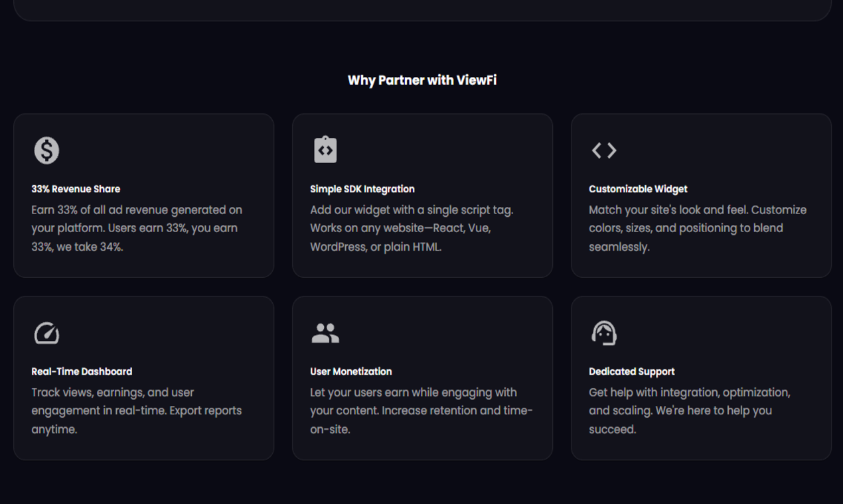Screen dimensions: 843x504
Task: Click the Why Partner with ViewFi title
Action: 422,80
